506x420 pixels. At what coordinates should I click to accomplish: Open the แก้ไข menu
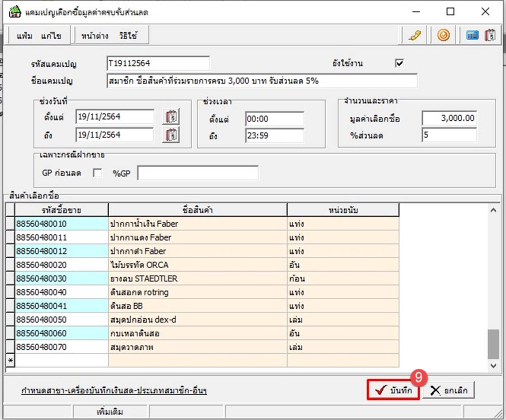click(51, 36)
